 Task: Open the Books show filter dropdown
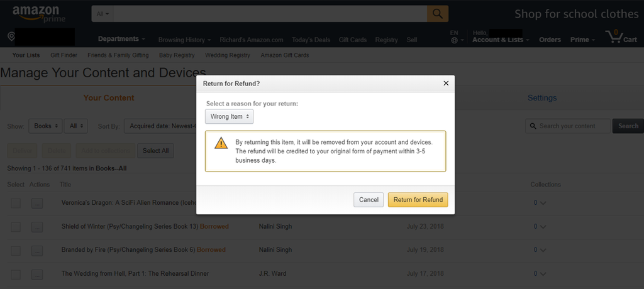(45, 126)
